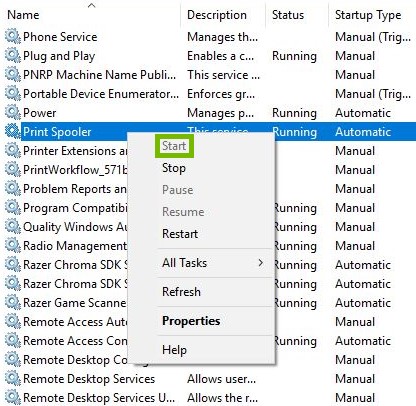Click the gear icon beside Print Spooler
Screen dimensions: 416x406
13,131
